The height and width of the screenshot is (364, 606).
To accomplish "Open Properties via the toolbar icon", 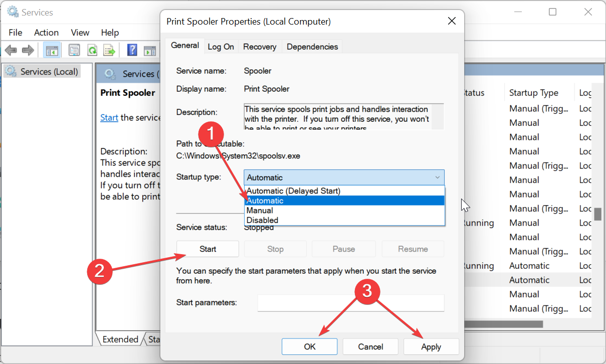I will tap(74, 50).
